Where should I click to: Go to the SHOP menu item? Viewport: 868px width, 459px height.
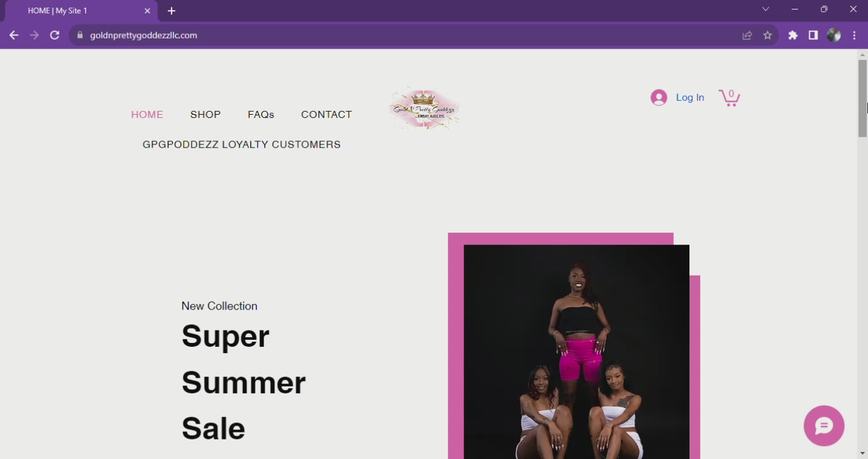click(x=206, y=115)
